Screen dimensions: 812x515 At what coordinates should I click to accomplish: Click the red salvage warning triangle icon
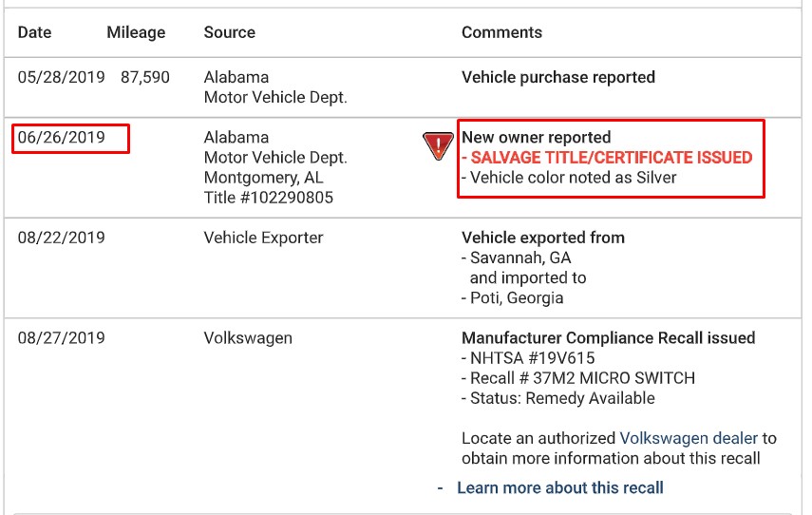(x=438, y=145)
